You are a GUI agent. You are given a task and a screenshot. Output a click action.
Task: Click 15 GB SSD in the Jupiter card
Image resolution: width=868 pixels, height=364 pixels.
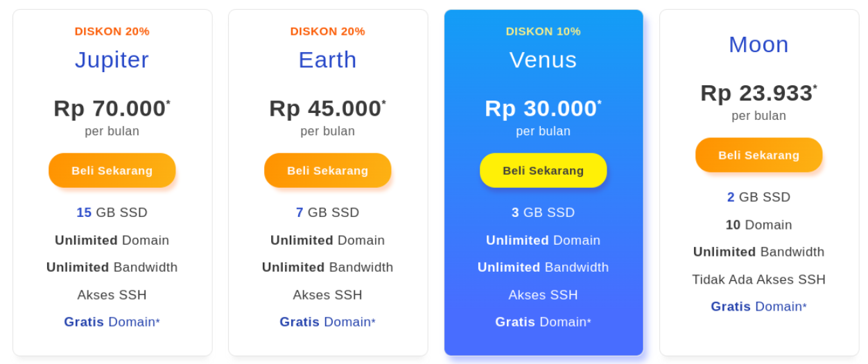click(x=112, y=213)
